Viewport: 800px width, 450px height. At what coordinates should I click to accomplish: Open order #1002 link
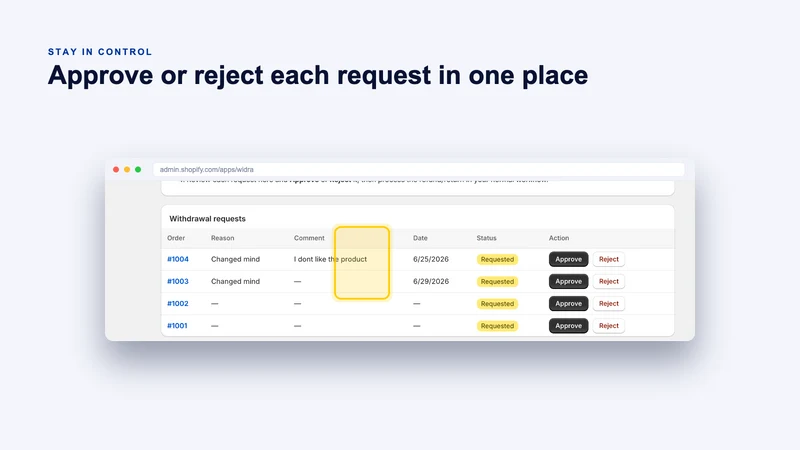(178, 304)
